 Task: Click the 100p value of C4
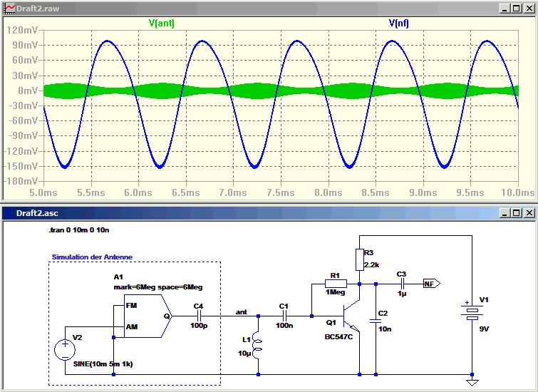point(199,326)
